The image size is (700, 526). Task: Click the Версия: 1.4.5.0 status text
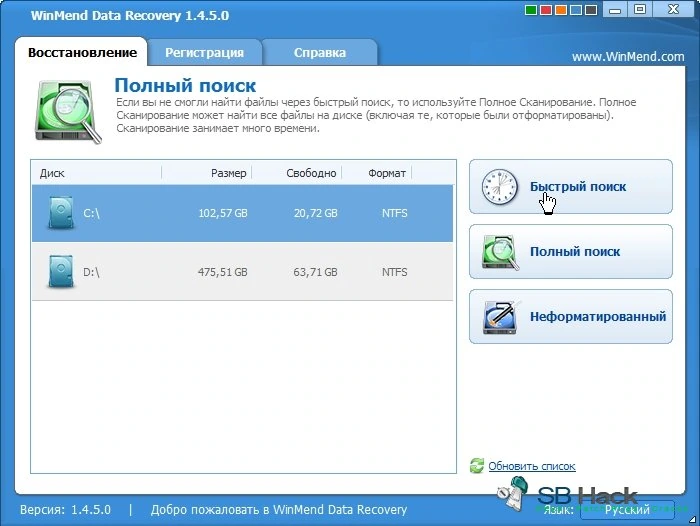coord(65,509)
